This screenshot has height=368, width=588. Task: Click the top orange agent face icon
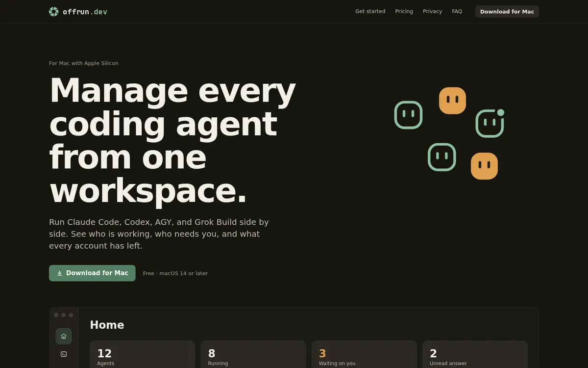click(x=452, y=101)
